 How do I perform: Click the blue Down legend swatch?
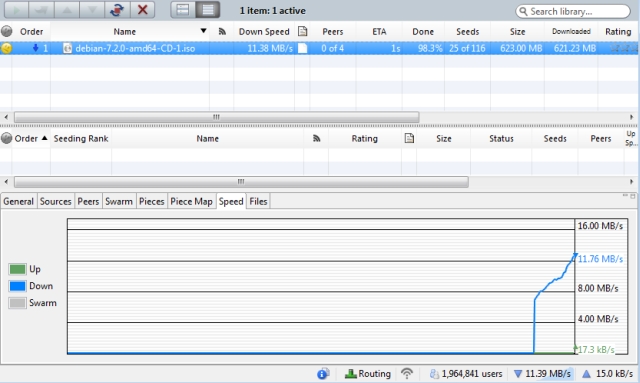(x=18, y=286)
